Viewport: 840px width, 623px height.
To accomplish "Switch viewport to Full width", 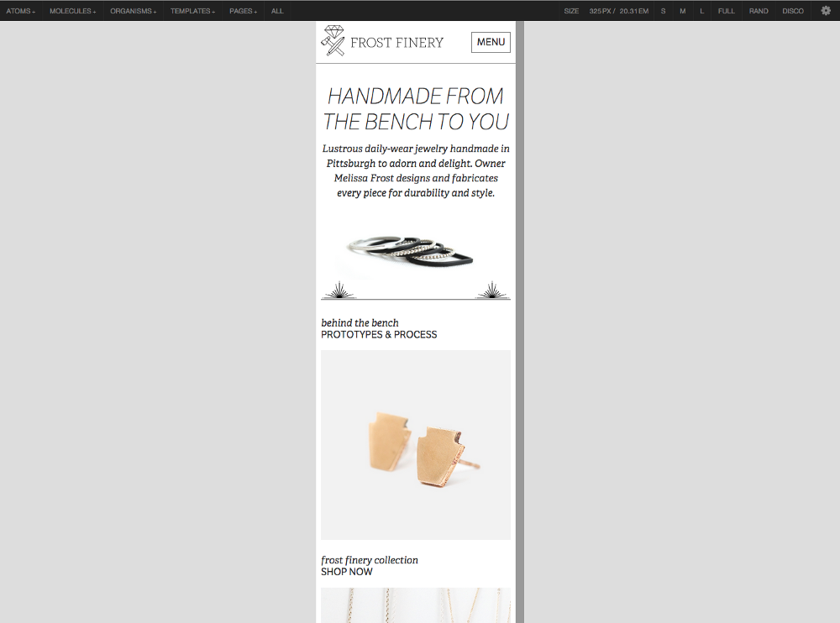I will click(x=727, y=11).
